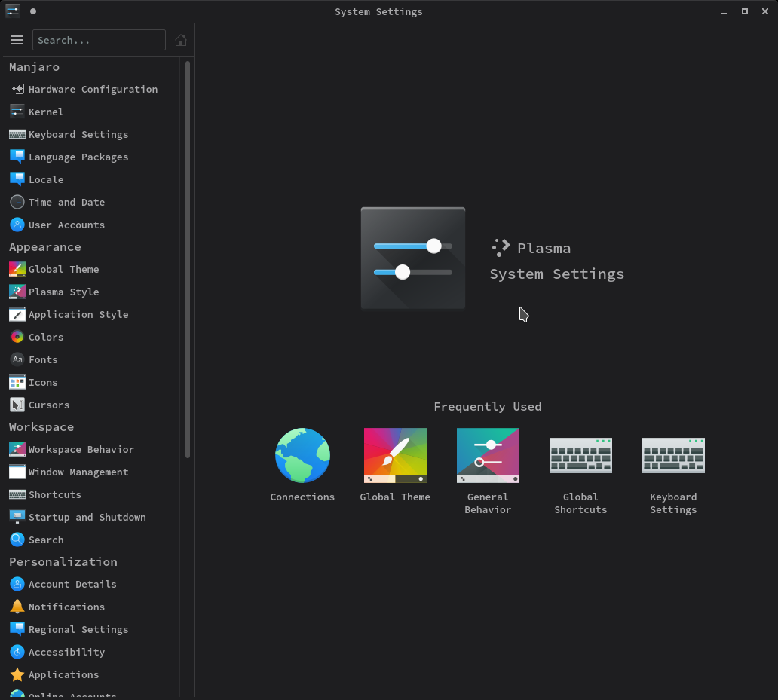The height and width of the screenshot is (700, 778).
Task: Go to the home page icon
Action: pyautogui.click(x=181, y=40)
